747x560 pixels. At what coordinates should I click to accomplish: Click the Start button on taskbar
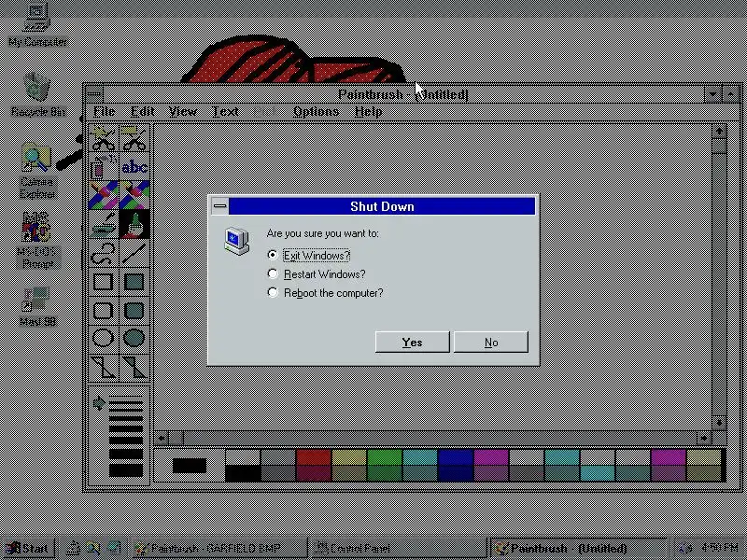[28, 549]
